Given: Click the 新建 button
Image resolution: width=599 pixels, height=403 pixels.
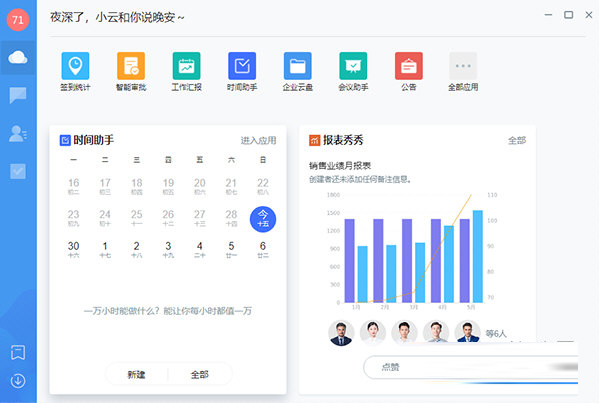Looking at the screenshot, I should (136, 374).
